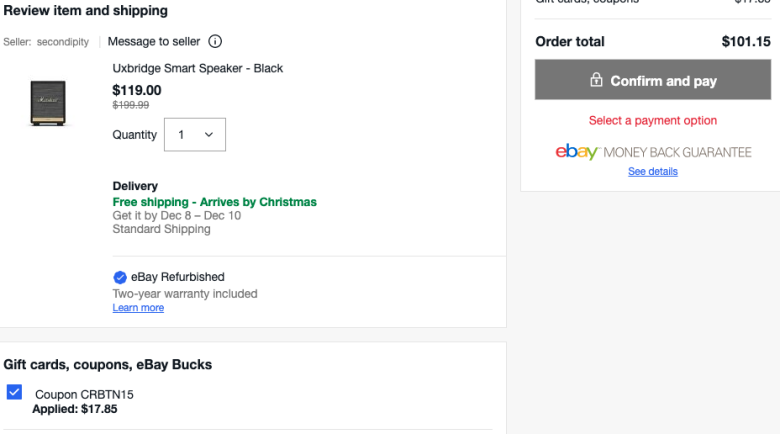
Task: Click the Gift cards, coupons, eBay Bucks heading
Action: (x=107, y=365)
